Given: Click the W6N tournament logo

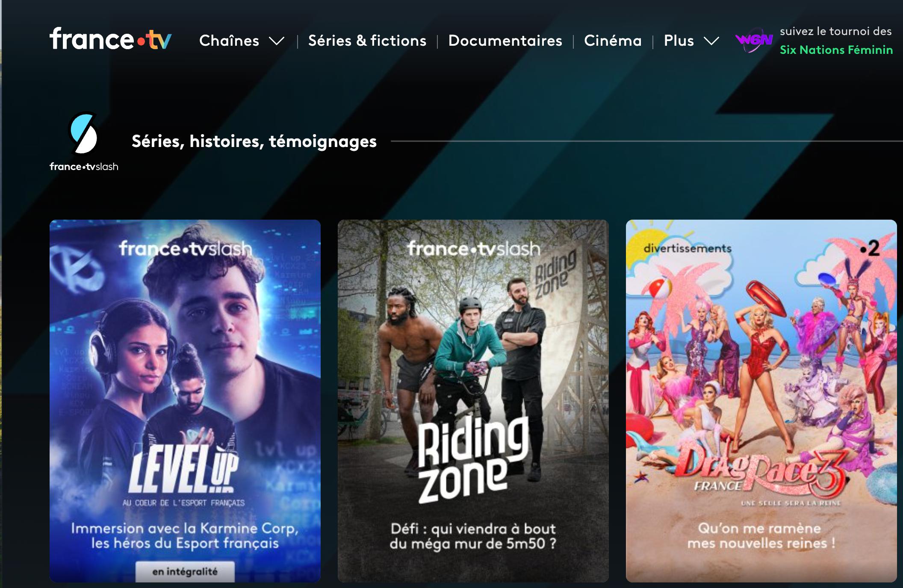Looking at the screenshot, I should pyautogui.click(x=754, y=41).
